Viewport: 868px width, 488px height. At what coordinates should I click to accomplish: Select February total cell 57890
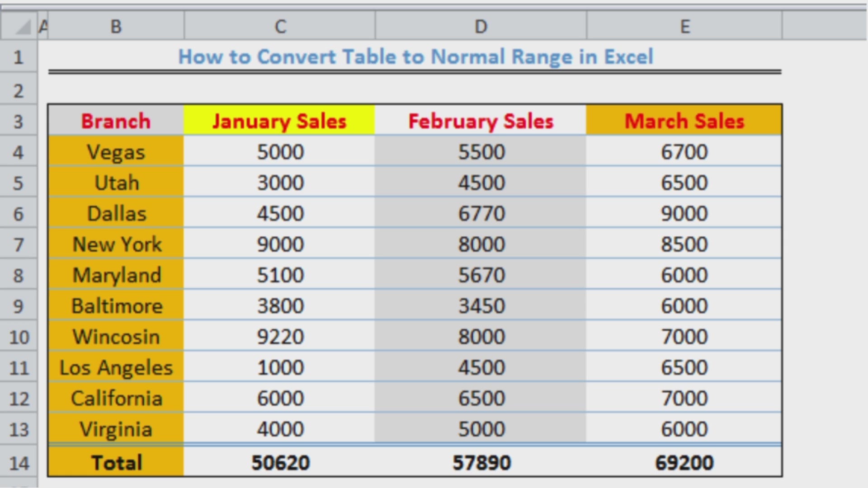pos(481,462)
